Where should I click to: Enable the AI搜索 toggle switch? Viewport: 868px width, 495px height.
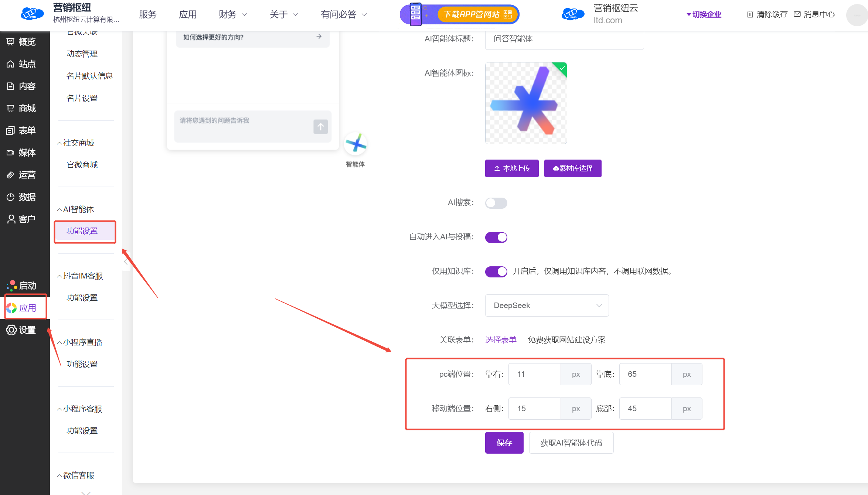tap(496, 203)
